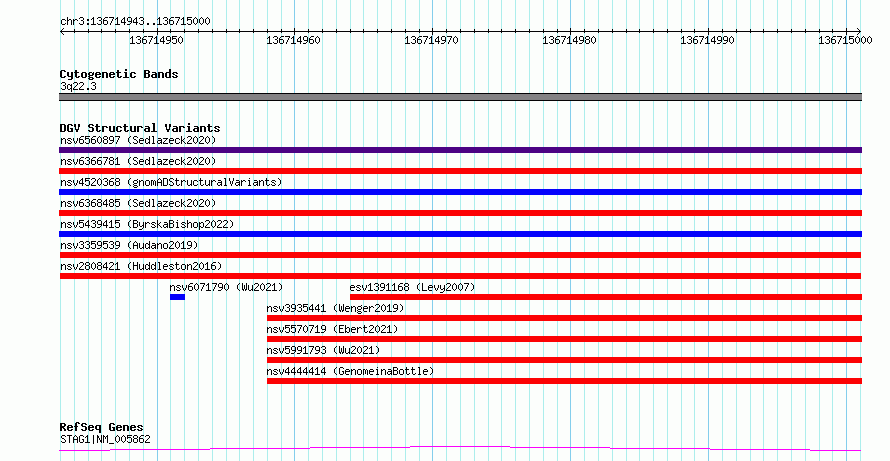890x461 pixels.
Task: Click the chr3:136714943..136715000 region label
Action: [135, 21]
